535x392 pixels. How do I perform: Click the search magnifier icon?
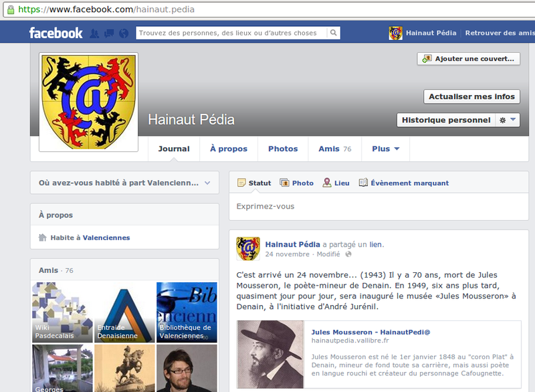332,32
